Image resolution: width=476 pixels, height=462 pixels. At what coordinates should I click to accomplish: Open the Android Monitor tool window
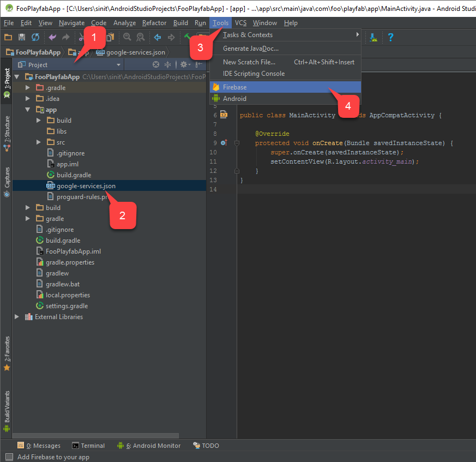(x=149, y=446)
